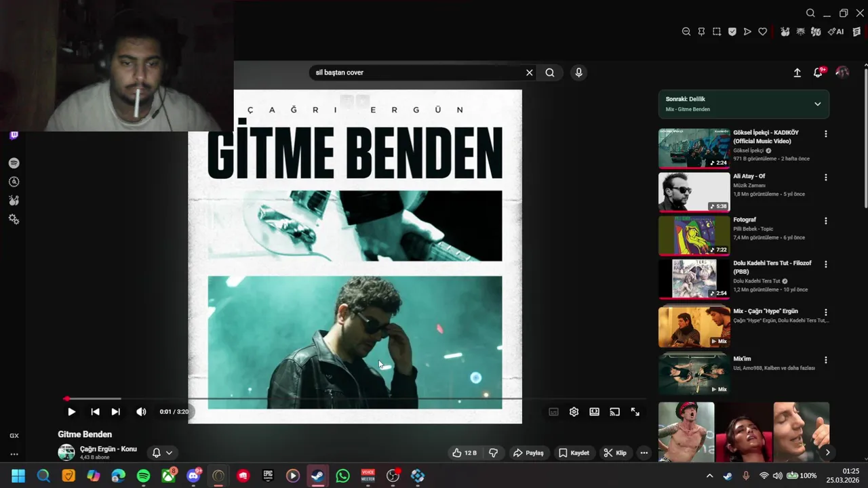Viewport: 868px width, 488px height.
Task: Like the video with 12 B likes
Action: click(465, 453)
